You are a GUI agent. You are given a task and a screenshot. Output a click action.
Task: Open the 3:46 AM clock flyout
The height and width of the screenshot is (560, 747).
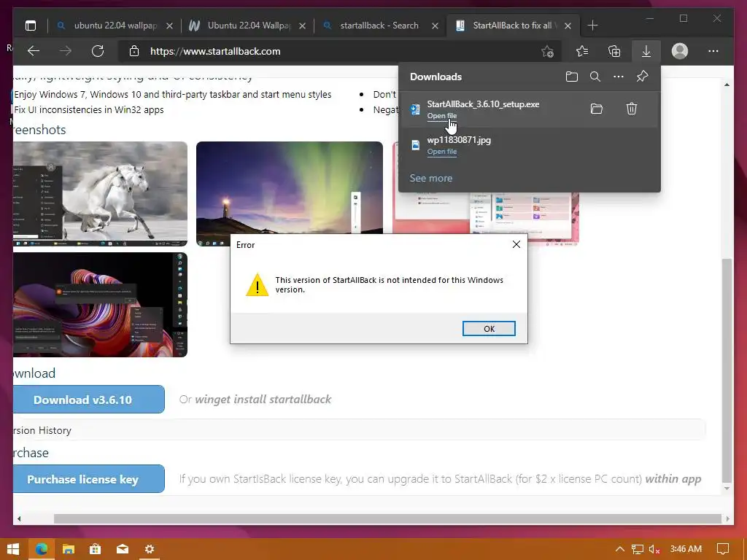(686, 549)
